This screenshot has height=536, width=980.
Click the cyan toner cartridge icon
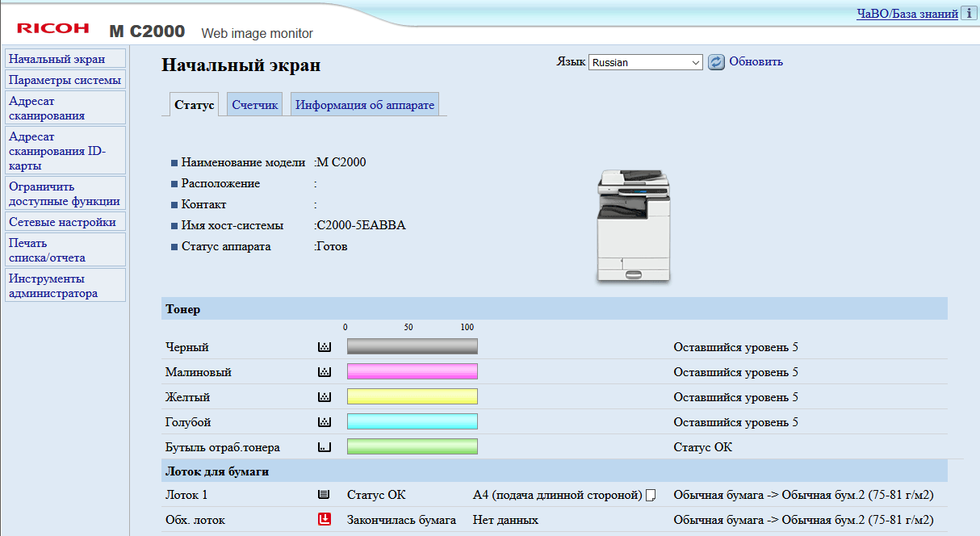(325, 422)
